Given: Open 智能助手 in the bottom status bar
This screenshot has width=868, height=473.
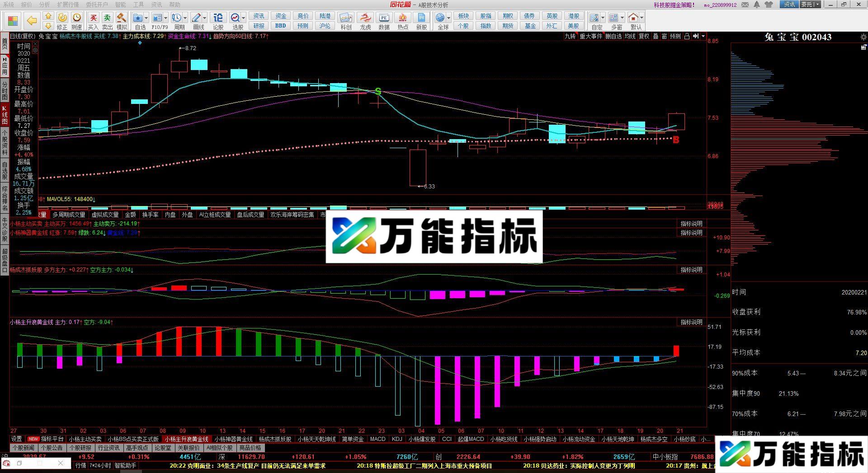Looking at the screenshot, I should tap(126, 465).
